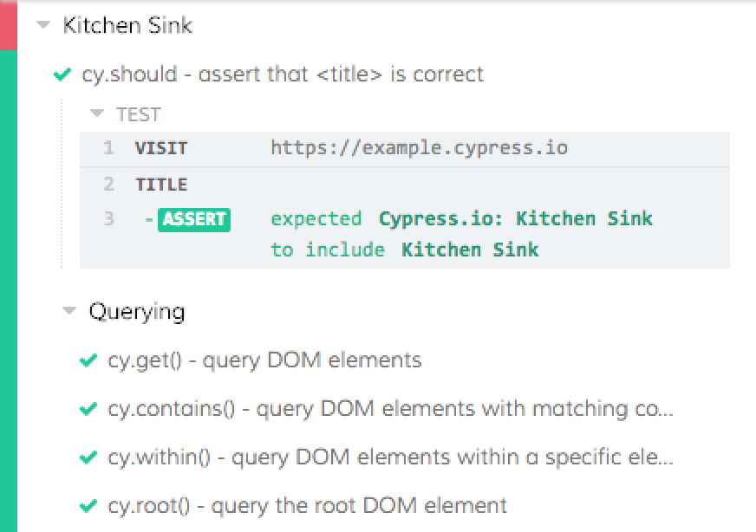The width and height of the screenshot is (756, 532).
Task: Open the cy.get() query DOM elements test
Action: click(x=264, y=360)
